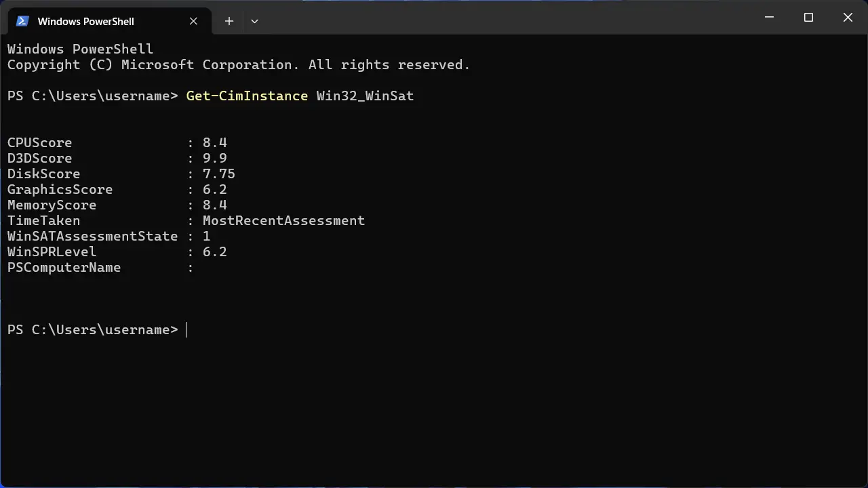Open a new tab with the plus button
Viewport: 868px width, 488px height.
(x=229, y=21)
